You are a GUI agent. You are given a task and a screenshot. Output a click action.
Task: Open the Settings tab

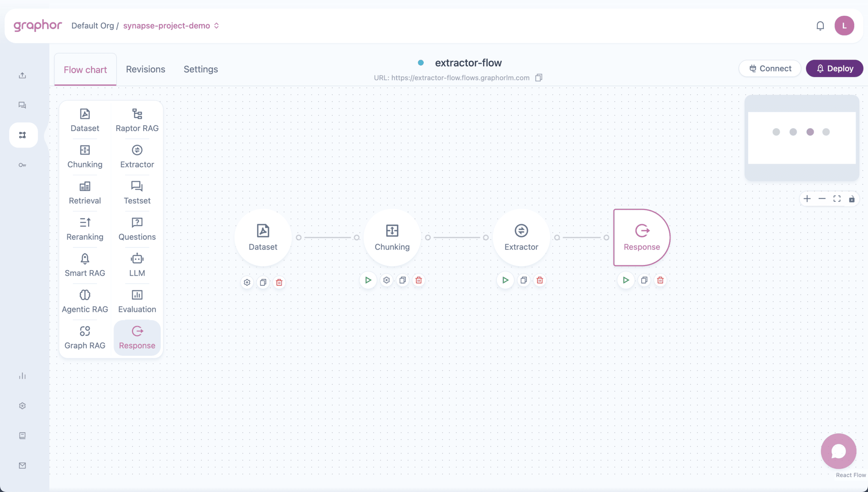pyautogui.click(x=200, y=69)
